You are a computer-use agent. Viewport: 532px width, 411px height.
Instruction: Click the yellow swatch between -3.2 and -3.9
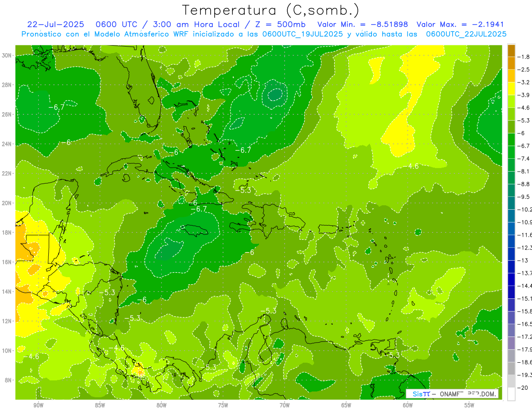(512, 89)
